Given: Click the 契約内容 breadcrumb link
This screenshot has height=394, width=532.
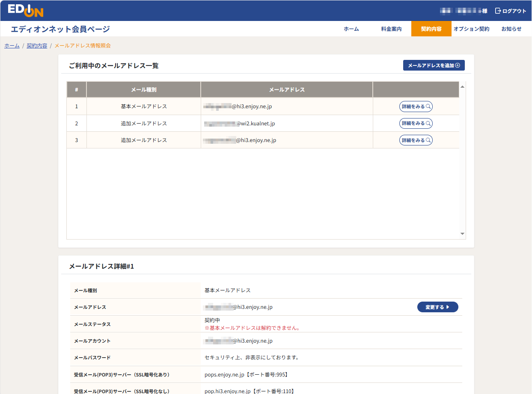Looking at the screenshot, I should click(x=36, y=45).
